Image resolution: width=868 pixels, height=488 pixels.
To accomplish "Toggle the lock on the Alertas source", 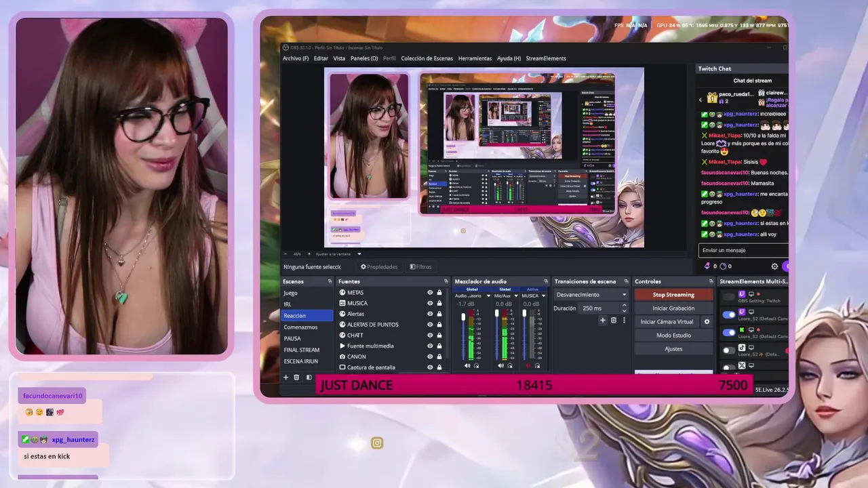I will pyautogui.click(x=439, y=314).
